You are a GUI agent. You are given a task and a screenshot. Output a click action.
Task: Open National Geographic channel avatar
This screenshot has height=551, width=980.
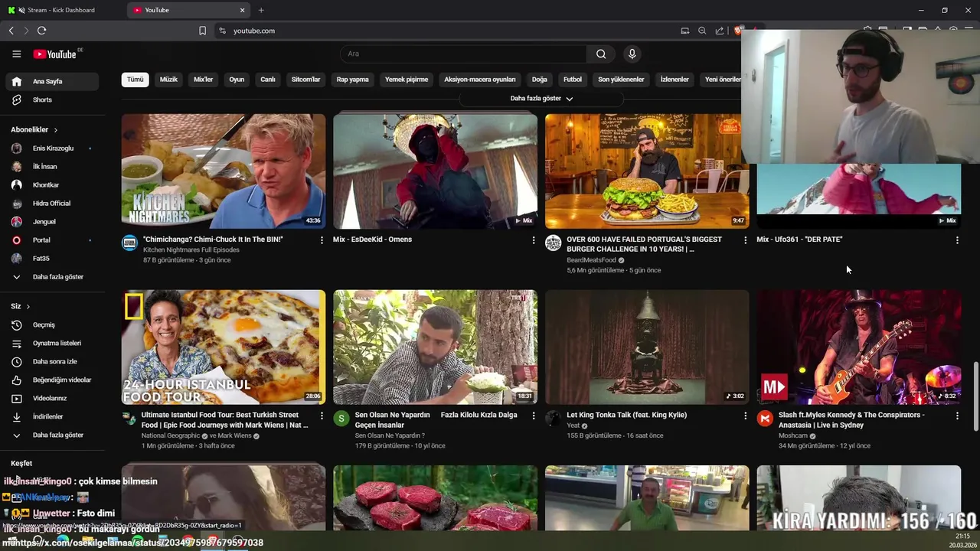coord(129,419)
